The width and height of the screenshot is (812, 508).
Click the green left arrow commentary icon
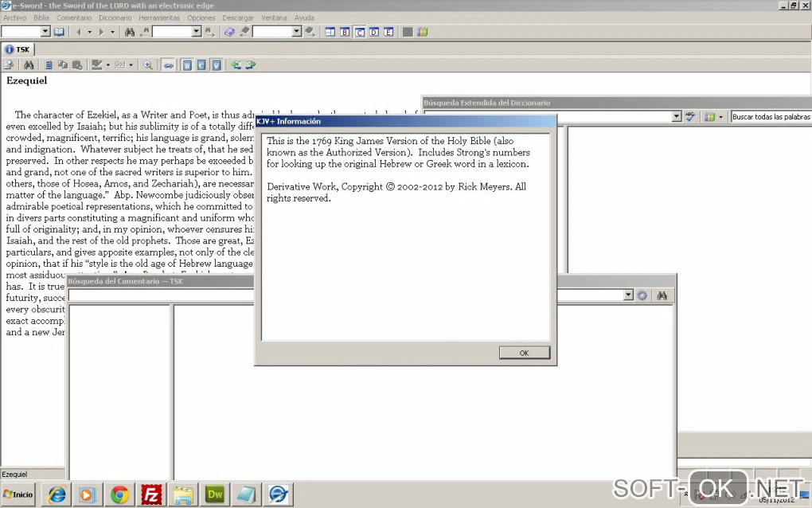[x=236, y=64]
